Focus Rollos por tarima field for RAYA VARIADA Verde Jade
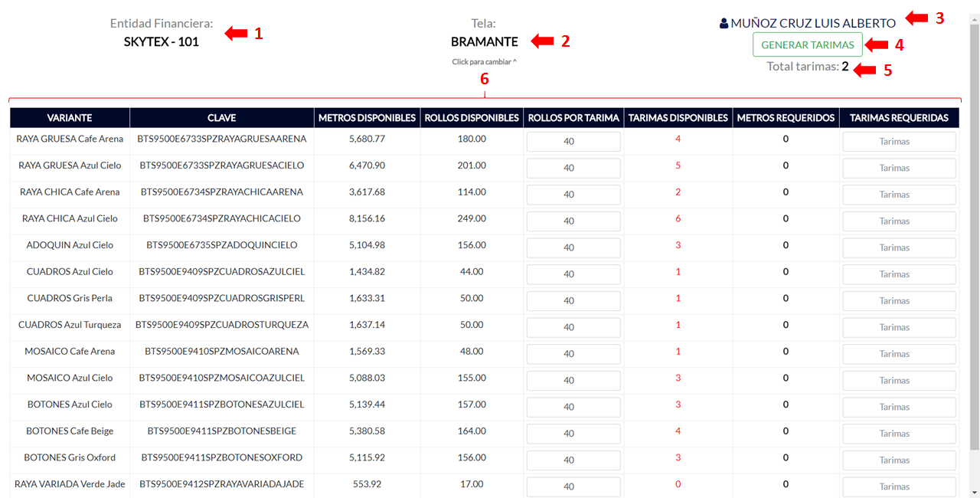The image size is (980, 498). click(x=573, y=487)
